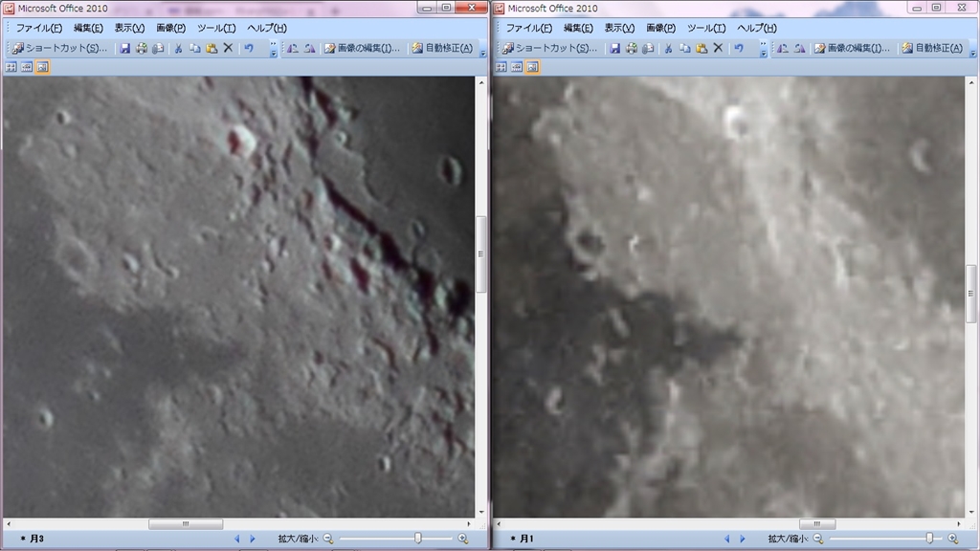Rotate left icon in left window
This screenshot has height=551, width=980.
[293, 48]
